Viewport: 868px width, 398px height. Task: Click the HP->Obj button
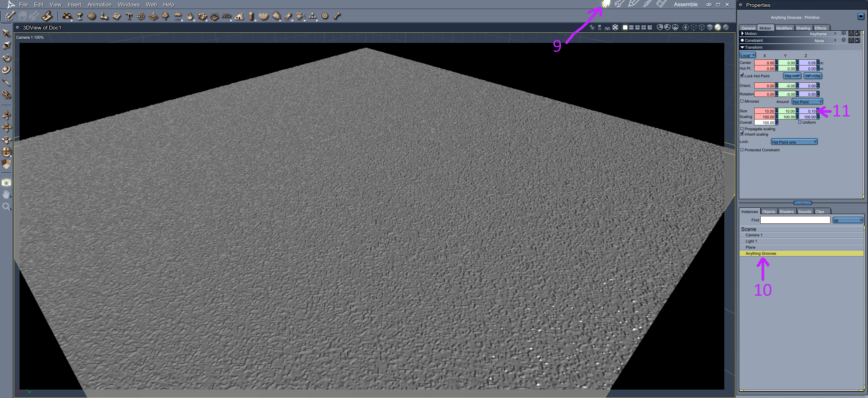(x=813, y=76)
